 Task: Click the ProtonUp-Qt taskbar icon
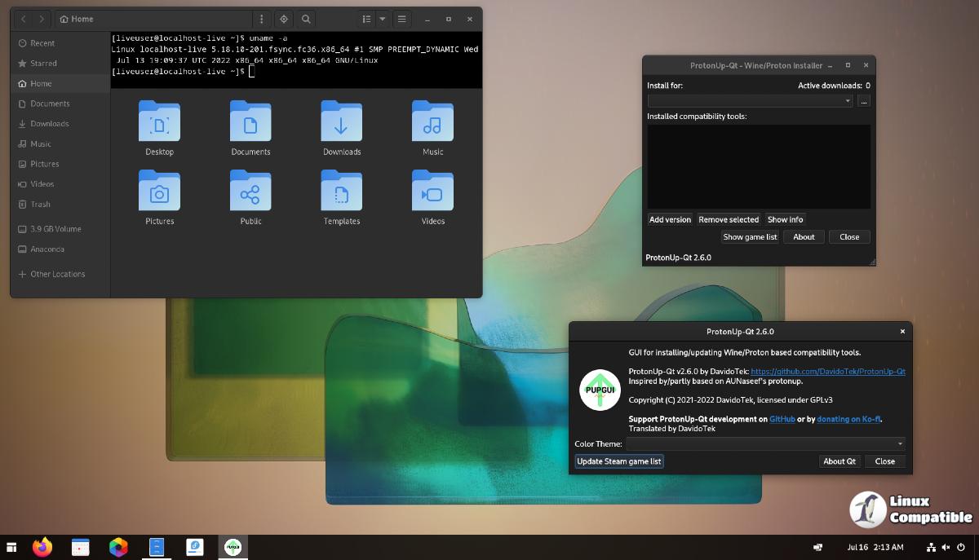coord(233,547)
